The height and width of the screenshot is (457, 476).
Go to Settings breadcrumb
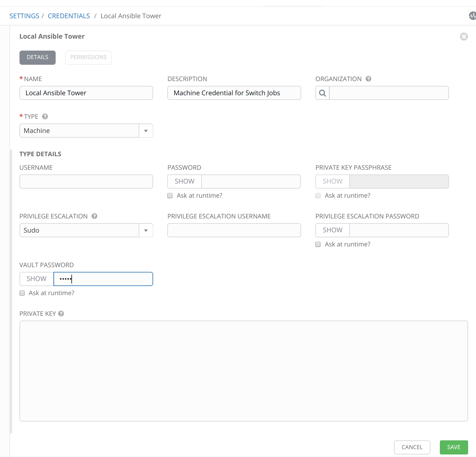click(24, 16)
